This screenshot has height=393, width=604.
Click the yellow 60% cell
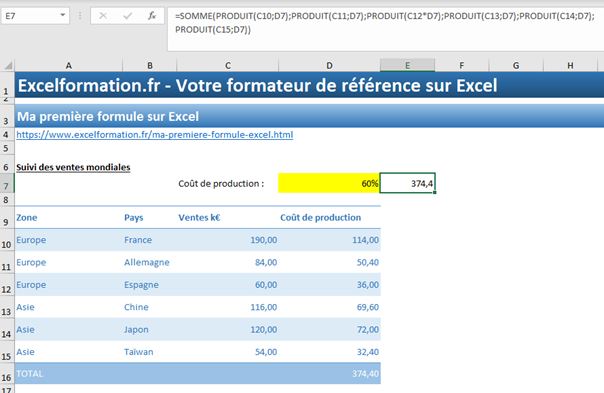click(x=329, y=183)
